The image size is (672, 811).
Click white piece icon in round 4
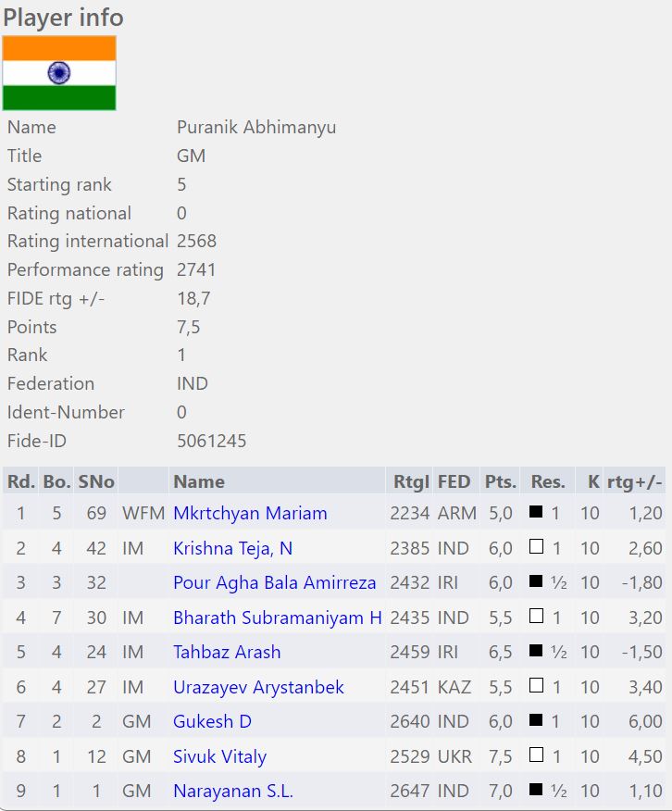coord(536,617)
